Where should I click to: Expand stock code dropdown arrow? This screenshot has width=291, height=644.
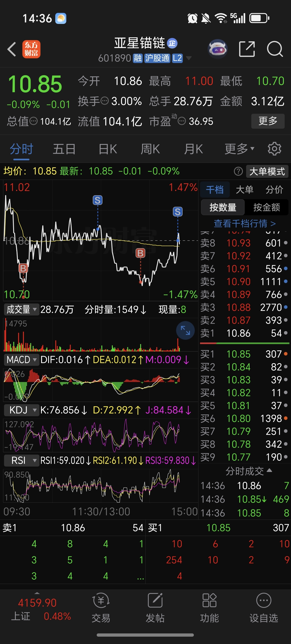click(x=189, y=58)
